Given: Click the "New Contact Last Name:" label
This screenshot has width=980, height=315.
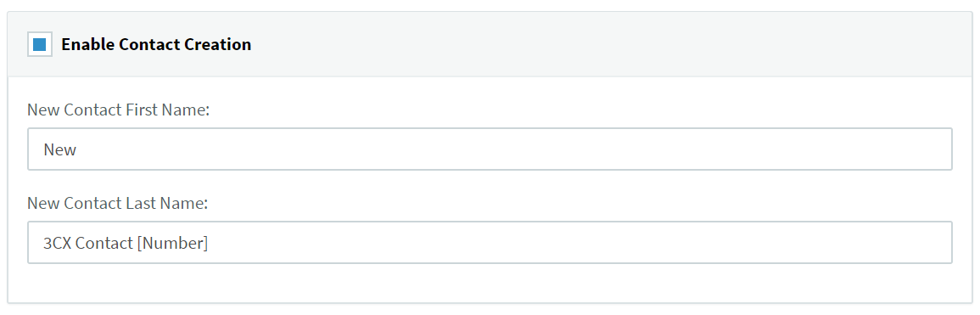Looking at the screenshot, I should tap(117, 203).
